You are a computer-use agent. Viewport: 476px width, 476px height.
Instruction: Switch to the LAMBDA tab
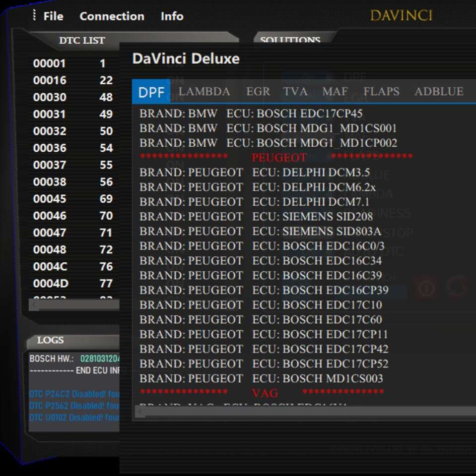coord(204,91)
